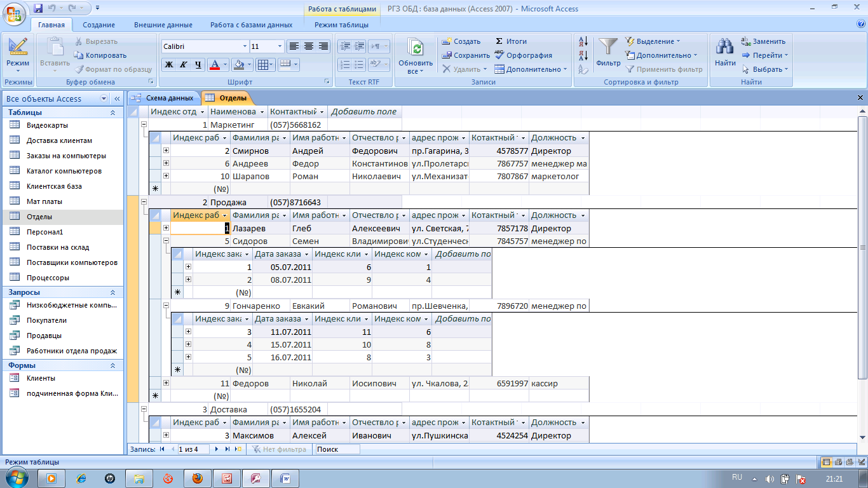Viewport: 868px width, 488px height.
Task: Open the Клиенты form
Action: click(x=41, y=378)
